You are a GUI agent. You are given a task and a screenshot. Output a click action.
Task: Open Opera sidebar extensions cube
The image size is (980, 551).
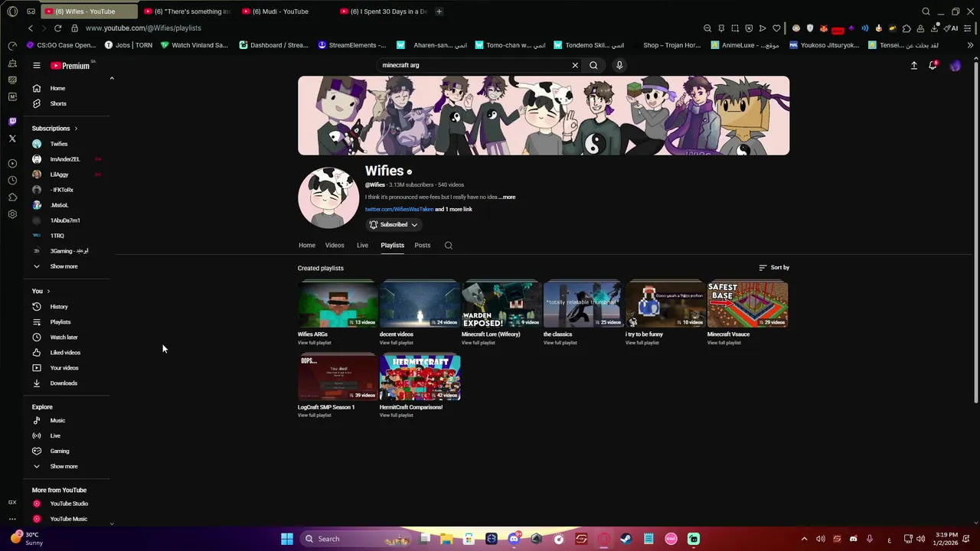12,197
